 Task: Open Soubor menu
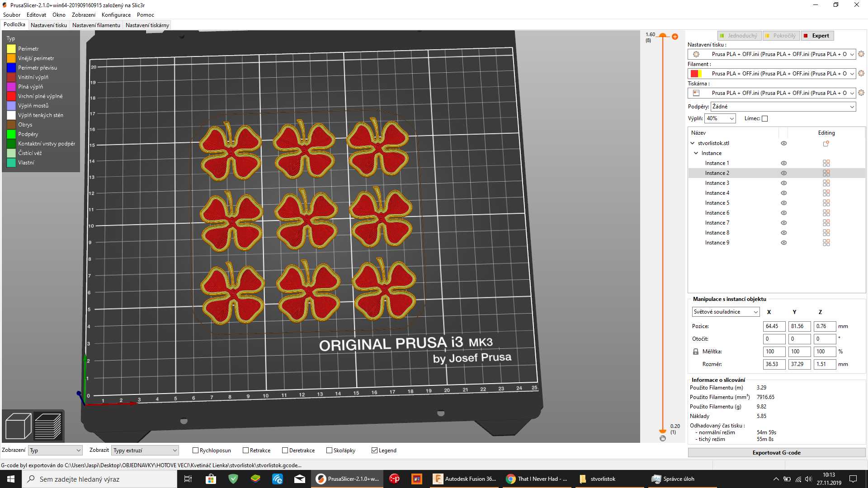click(12, 15)
